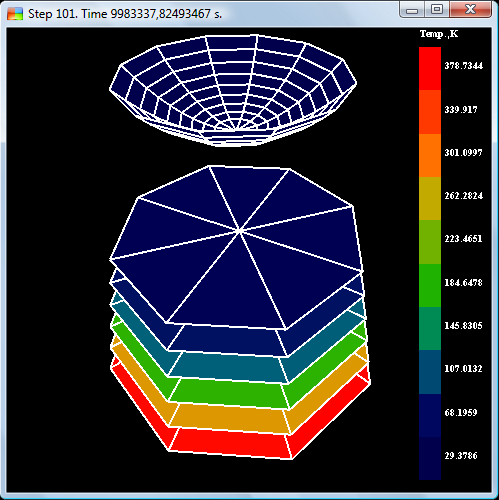
Task: Click the 301.0997 legend value
Action: 463,153
